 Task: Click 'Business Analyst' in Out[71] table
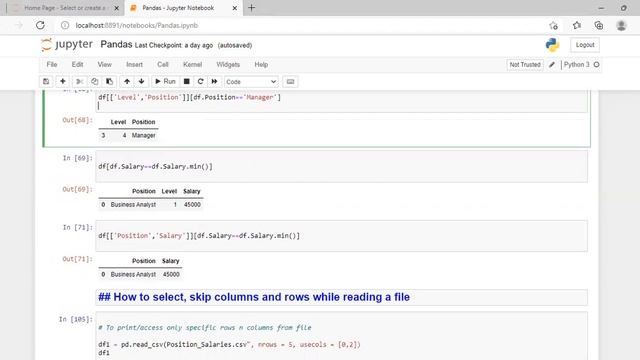133,275
